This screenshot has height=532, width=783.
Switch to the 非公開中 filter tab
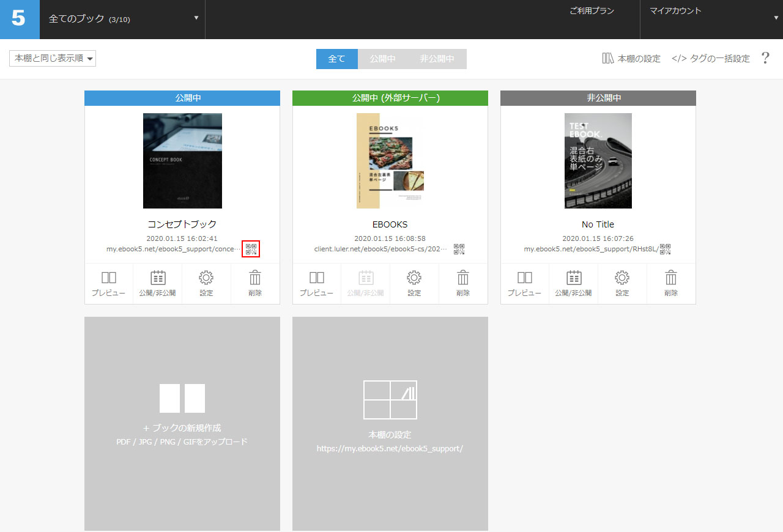click(437, 59)
